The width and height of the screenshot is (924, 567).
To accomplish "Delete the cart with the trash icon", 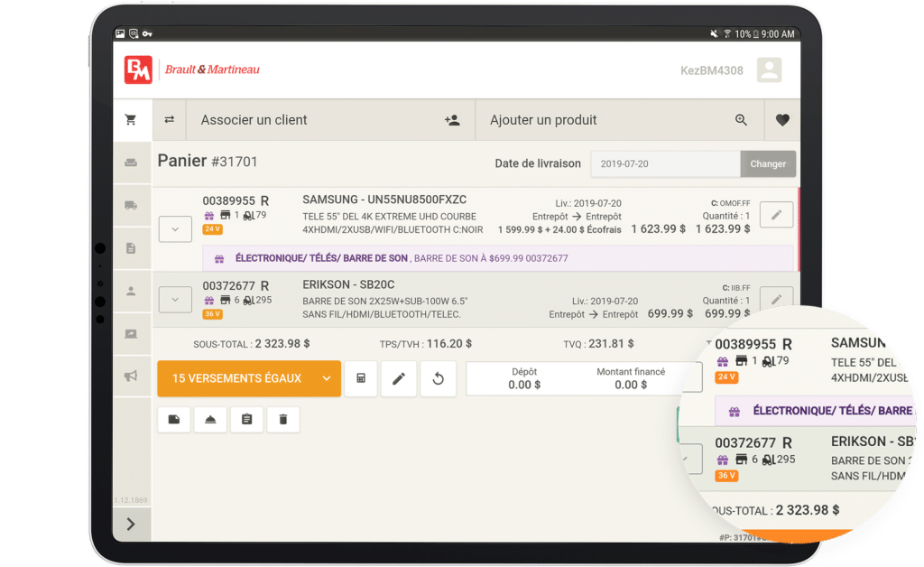I will coord(282,420).
